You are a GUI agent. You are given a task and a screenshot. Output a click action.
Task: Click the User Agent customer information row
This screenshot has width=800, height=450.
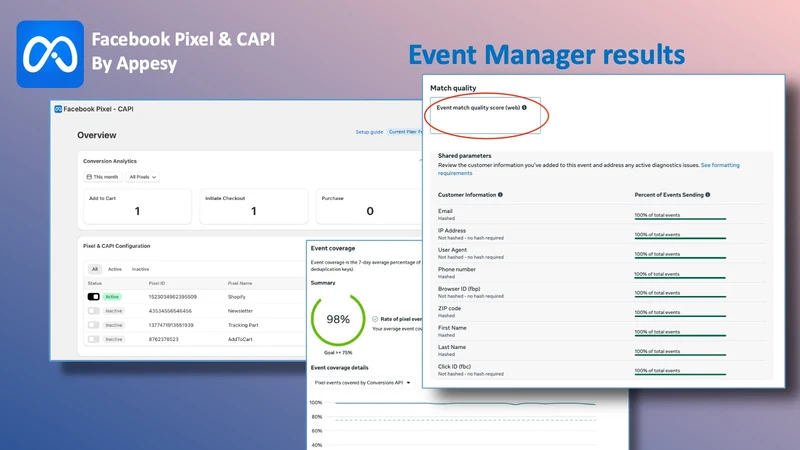601,253
